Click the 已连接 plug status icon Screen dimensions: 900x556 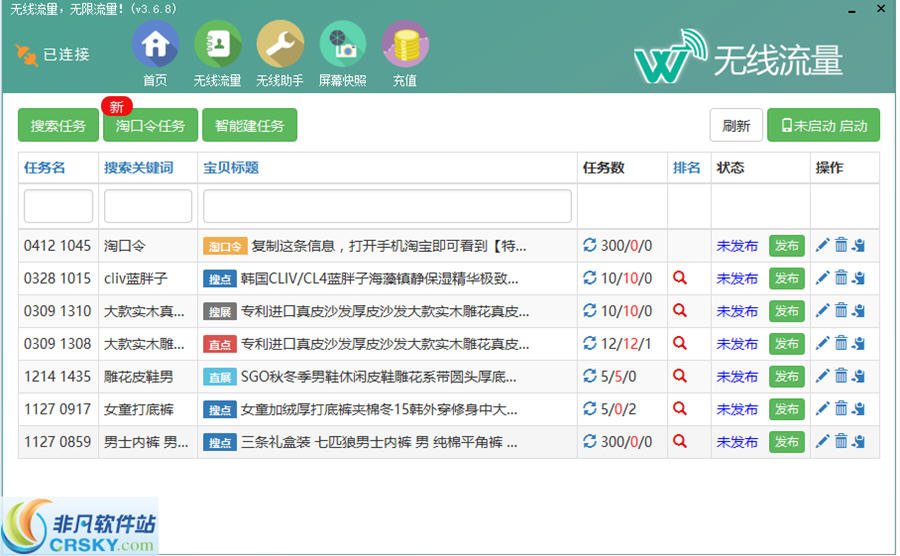point(26,55)
